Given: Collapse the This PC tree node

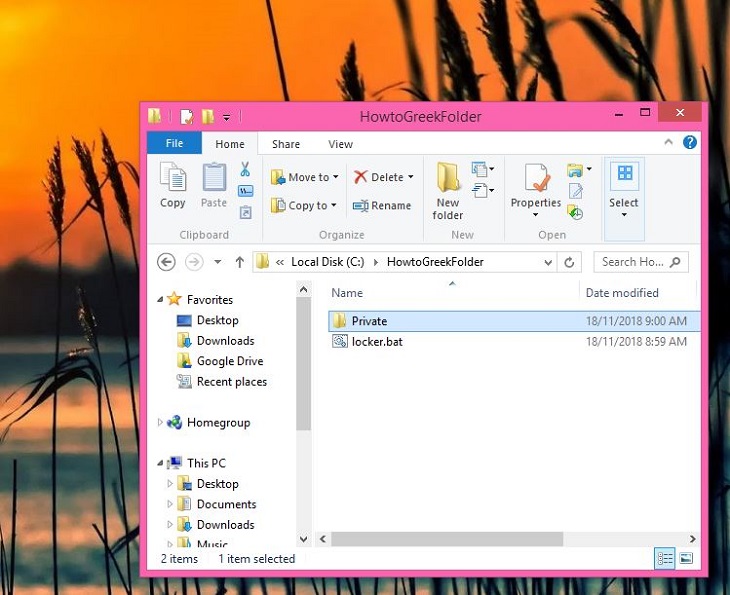Looking at the screenshot, I should [x=160, y=463].
